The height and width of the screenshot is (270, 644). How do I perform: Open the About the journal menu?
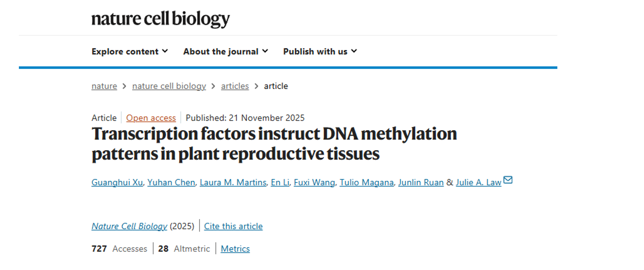226,52
